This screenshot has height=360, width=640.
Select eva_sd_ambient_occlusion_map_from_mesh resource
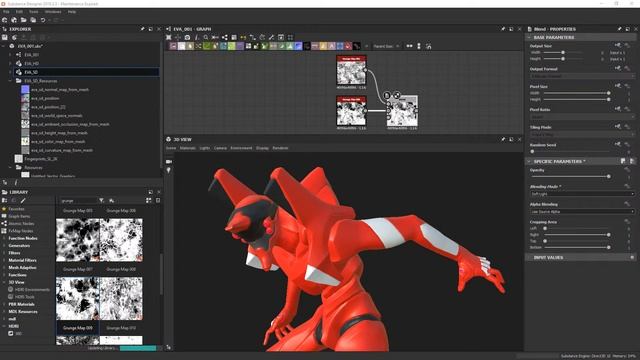coord(70,124)
